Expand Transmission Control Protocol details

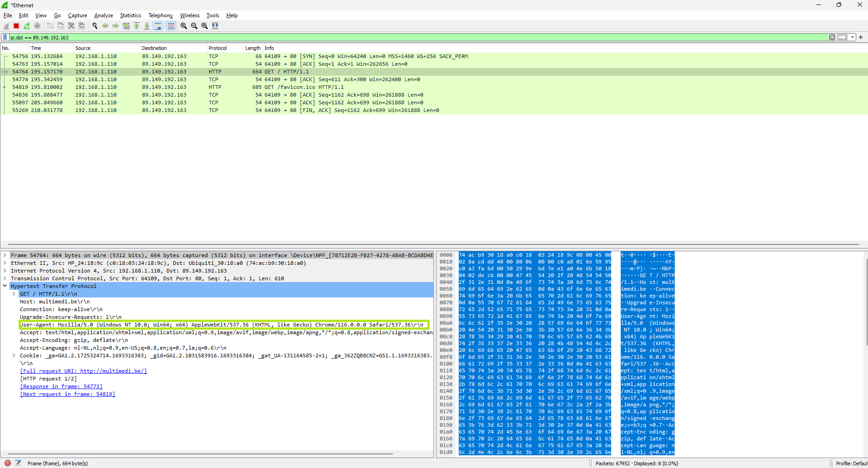pyautogui.click(x=5, y=278)
